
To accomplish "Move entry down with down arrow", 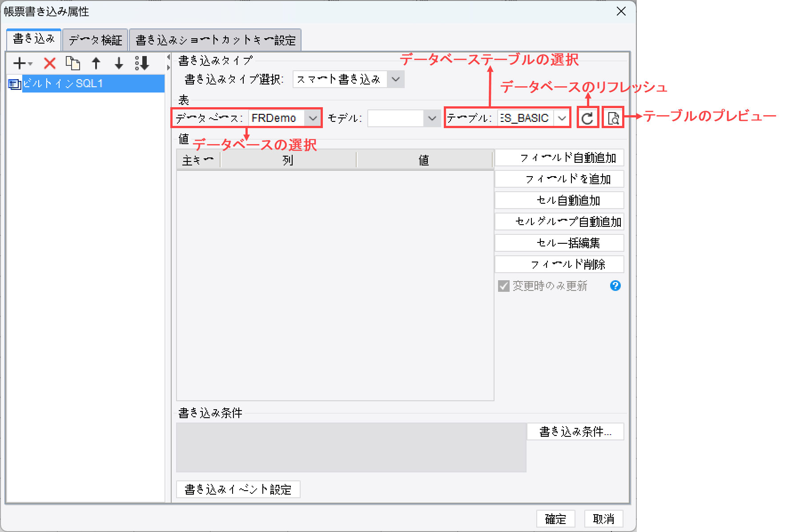I will (119, 64).
